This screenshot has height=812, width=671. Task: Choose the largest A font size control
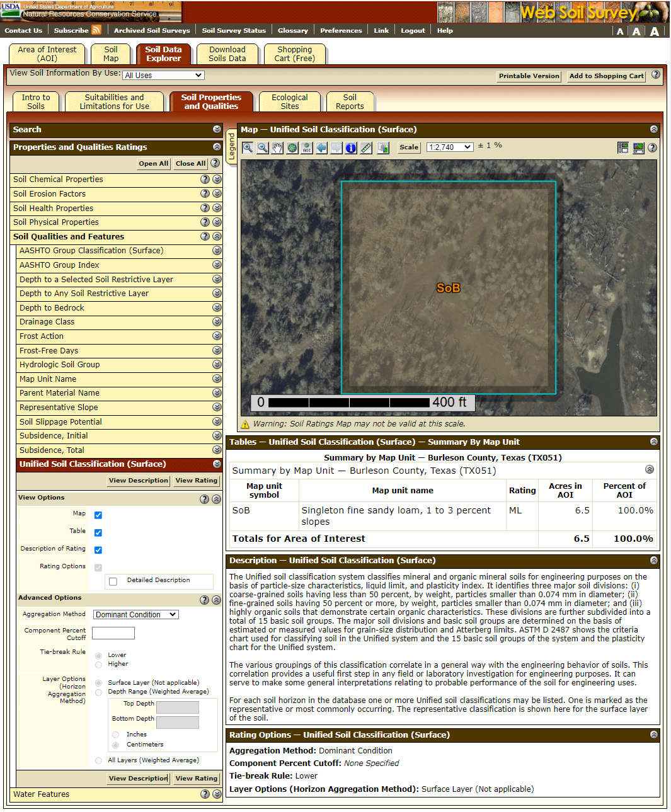click(x=655, y=31)
